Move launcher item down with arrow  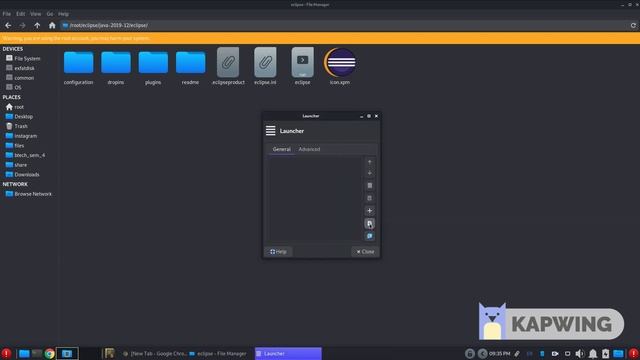pyautogui.click(x=369, y=173)
